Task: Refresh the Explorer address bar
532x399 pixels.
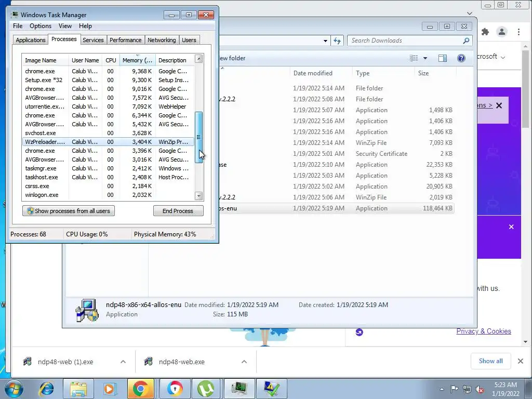Action: click(337, 41)
